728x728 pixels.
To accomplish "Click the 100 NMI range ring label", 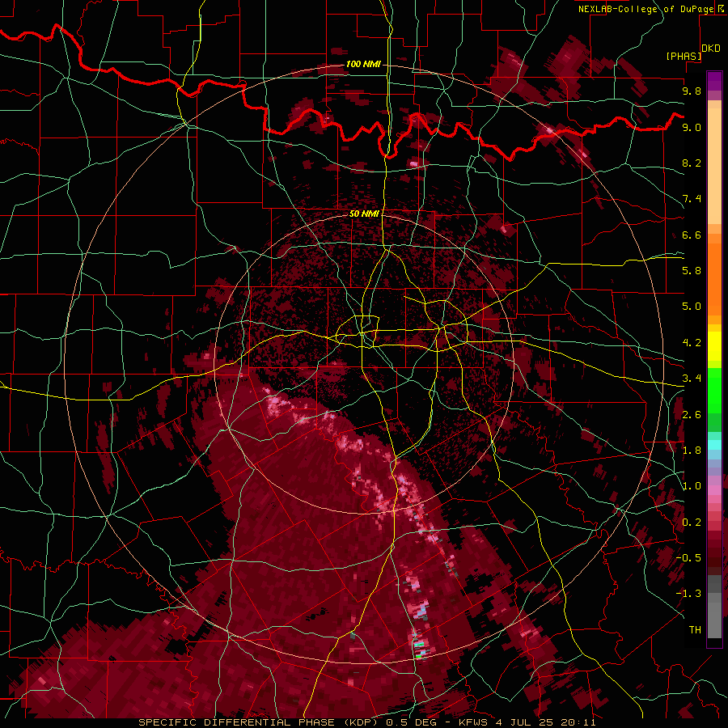I will click(362, 64).
